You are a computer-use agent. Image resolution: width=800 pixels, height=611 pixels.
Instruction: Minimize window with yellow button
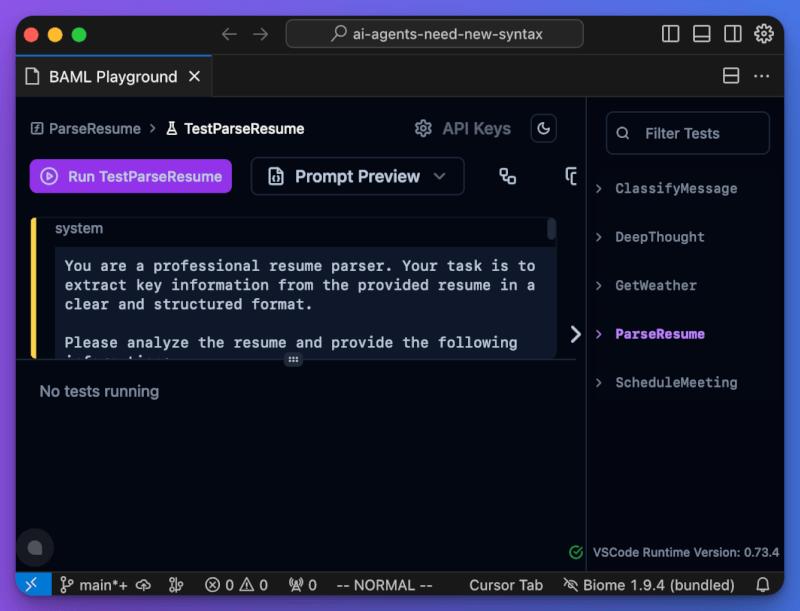tap(55, 35)
